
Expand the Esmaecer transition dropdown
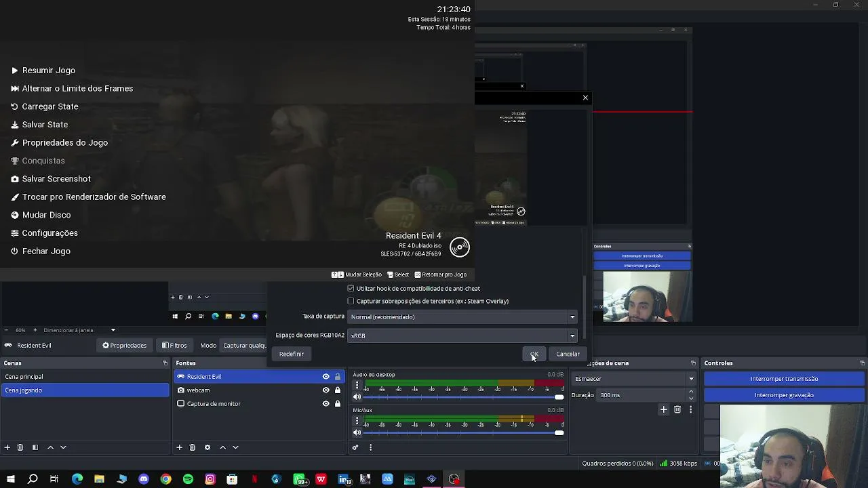click(634, 379)
